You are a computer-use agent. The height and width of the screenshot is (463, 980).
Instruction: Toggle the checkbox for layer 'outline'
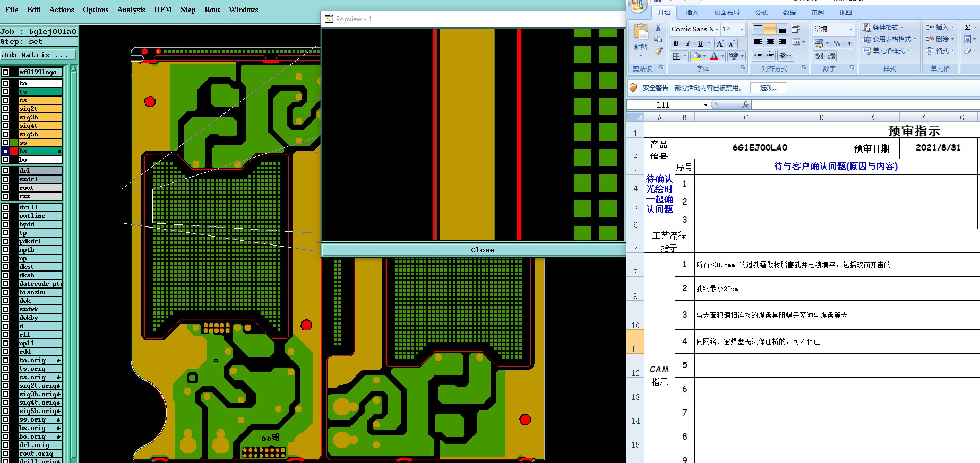pyautogui.click(x=5, y=216)
